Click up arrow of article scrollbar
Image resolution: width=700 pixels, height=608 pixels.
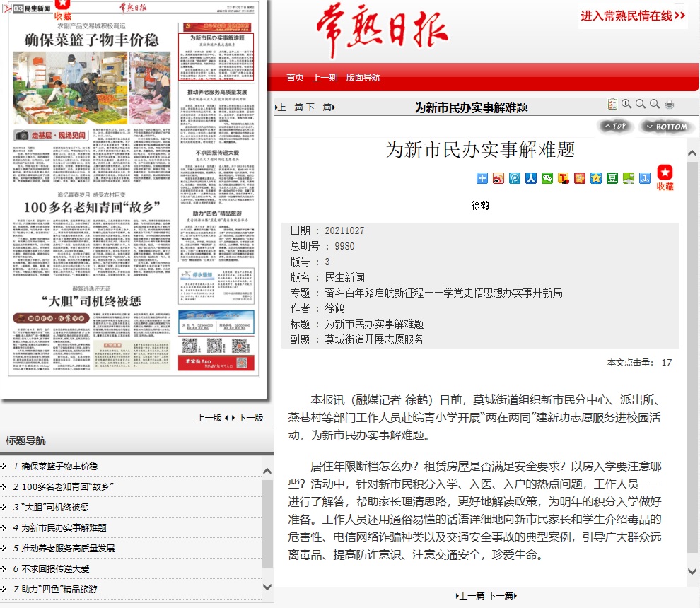(692, 153)
